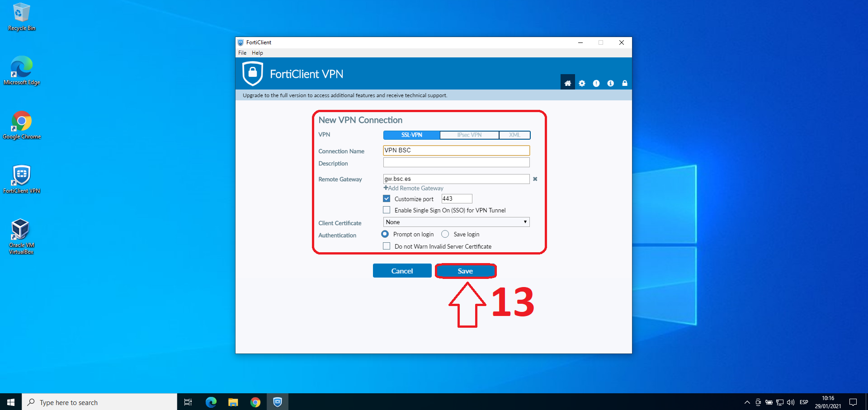Switch to the IPsec VPN tab

click(469, 135)
